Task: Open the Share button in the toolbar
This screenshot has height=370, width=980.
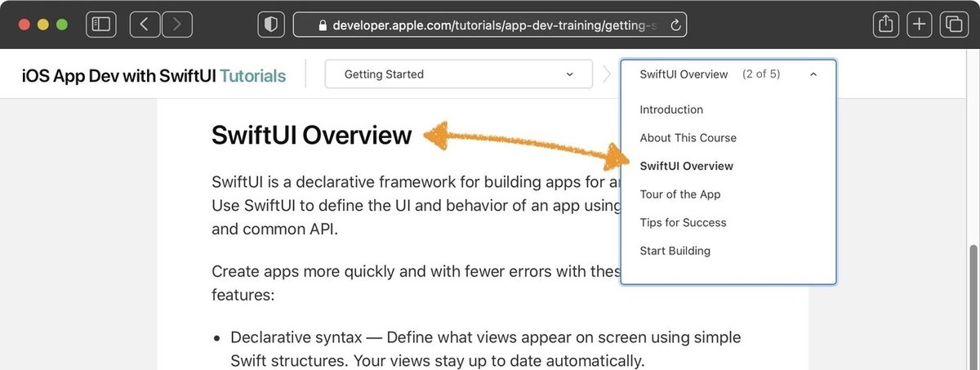Action: (x=886, y=25)
